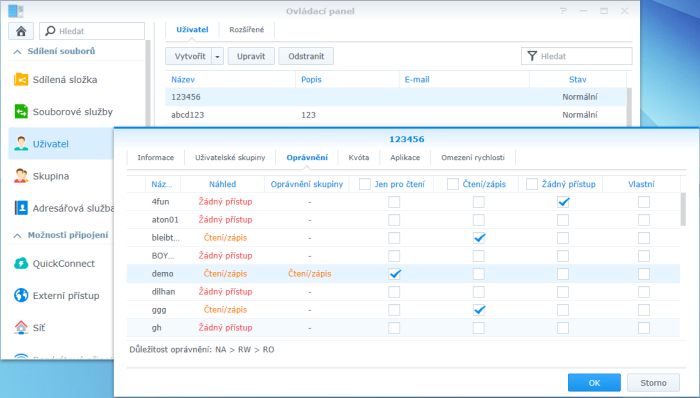Open Skupina in the sidebar
The height and width of the screenshot is (398, 700).
[x=51, y=176]
